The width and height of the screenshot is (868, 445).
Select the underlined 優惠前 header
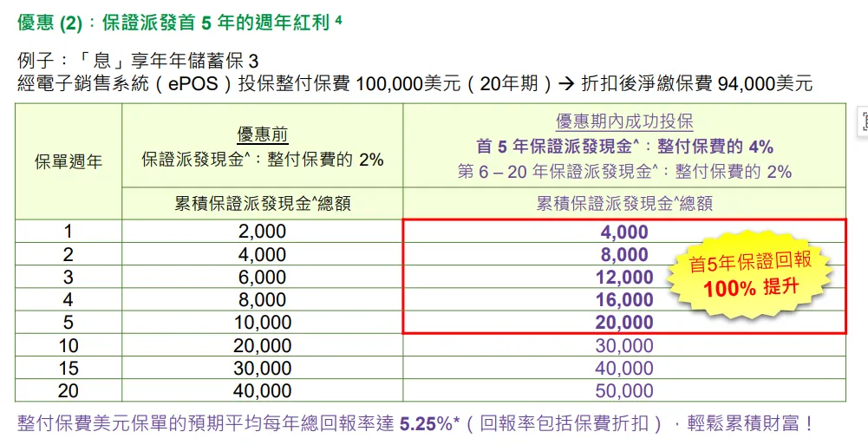point(263,134)
